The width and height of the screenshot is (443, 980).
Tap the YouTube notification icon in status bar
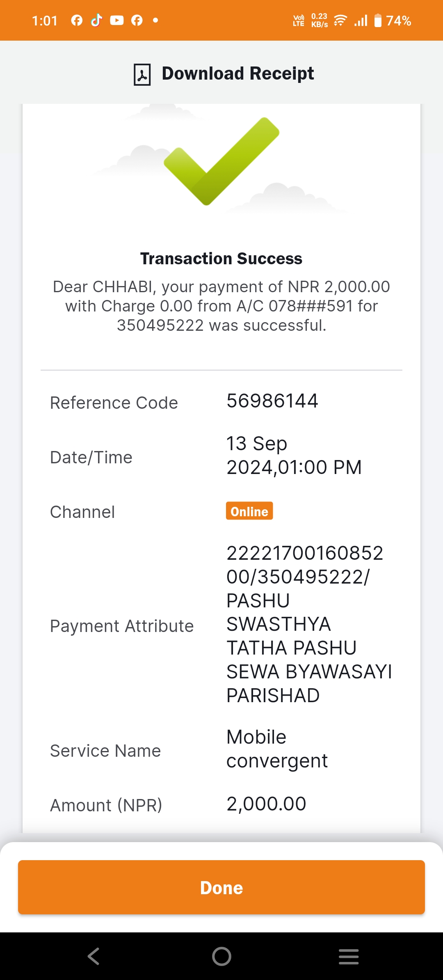(x=117, y=20)
